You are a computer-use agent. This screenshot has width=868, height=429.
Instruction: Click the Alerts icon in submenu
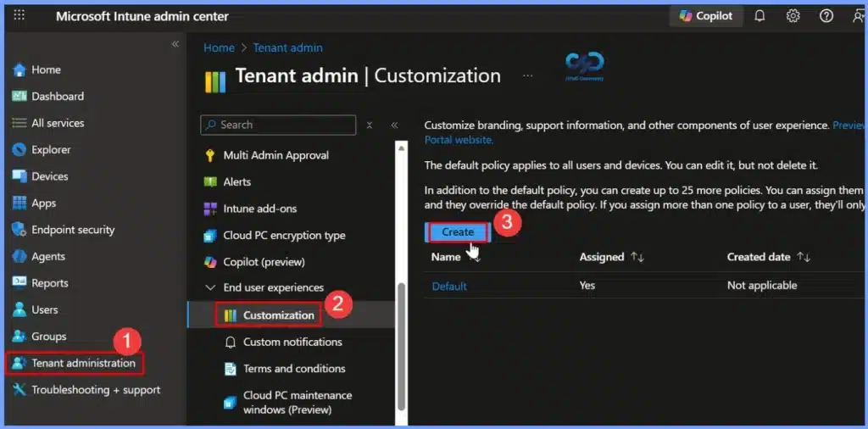[x=210, y=182]
